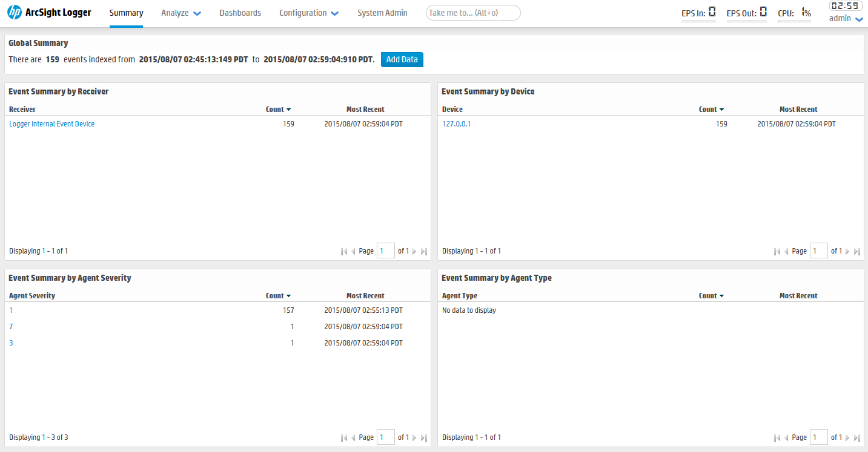Open the System Admin page
This screenshot has width=868, height=452.
382,13
